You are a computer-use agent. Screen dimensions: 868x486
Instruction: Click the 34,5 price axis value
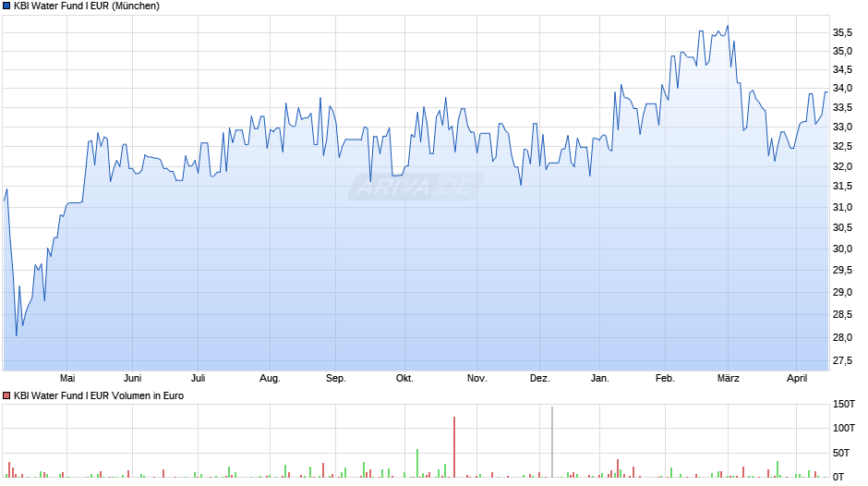[842, 69]
